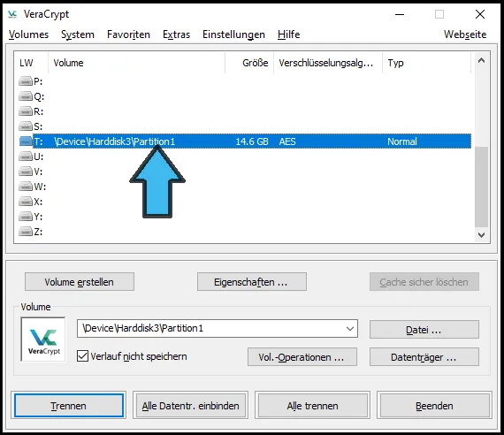Select the U: drive icon
Screen dimensions: 504x435
click(x=26, y=156)
